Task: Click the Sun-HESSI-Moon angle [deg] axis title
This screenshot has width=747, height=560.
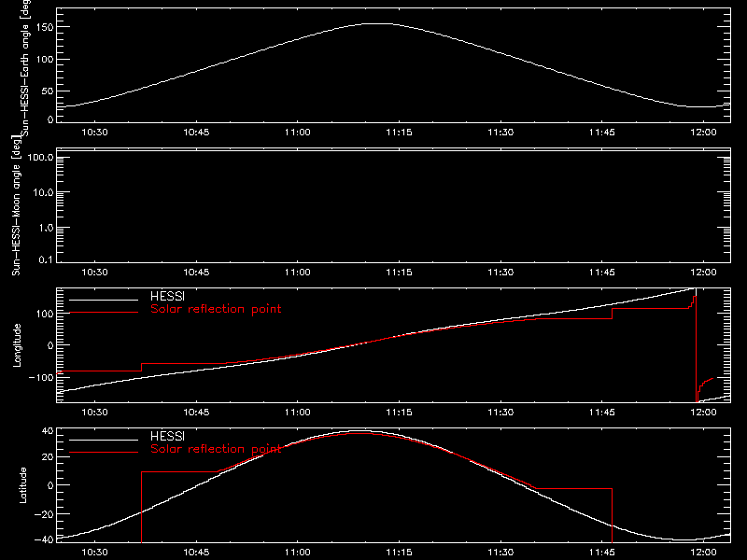Action: [17, 205]
